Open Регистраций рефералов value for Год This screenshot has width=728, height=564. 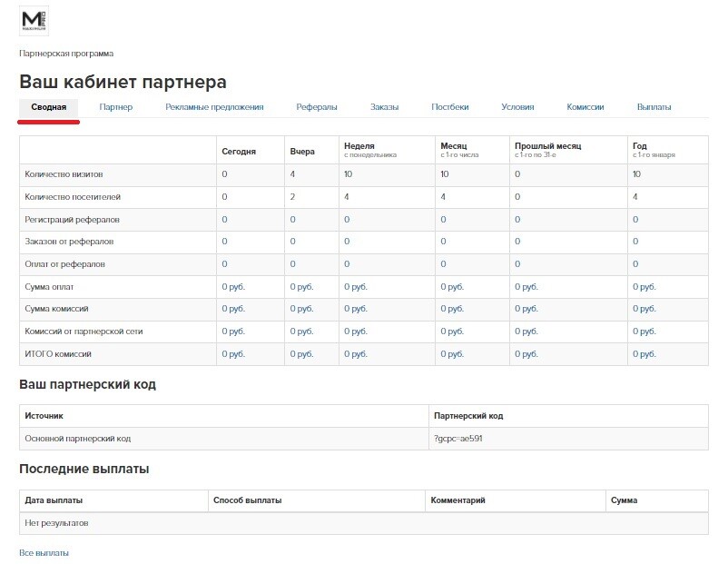(635, 219)
